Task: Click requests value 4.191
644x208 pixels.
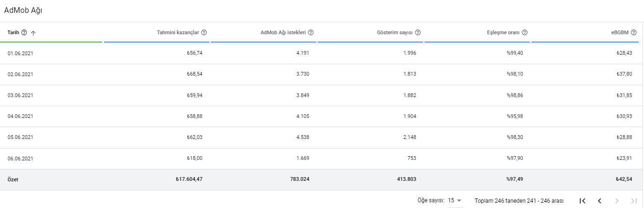Action: click(x=303, y=53)
